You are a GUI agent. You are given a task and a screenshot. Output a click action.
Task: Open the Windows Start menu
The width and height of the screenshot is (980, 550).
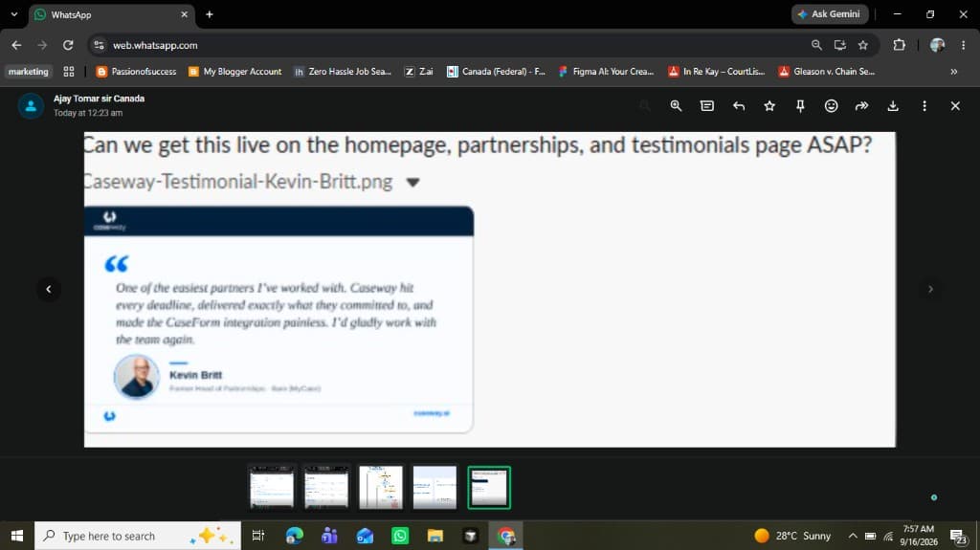click(x=17, y=536)
